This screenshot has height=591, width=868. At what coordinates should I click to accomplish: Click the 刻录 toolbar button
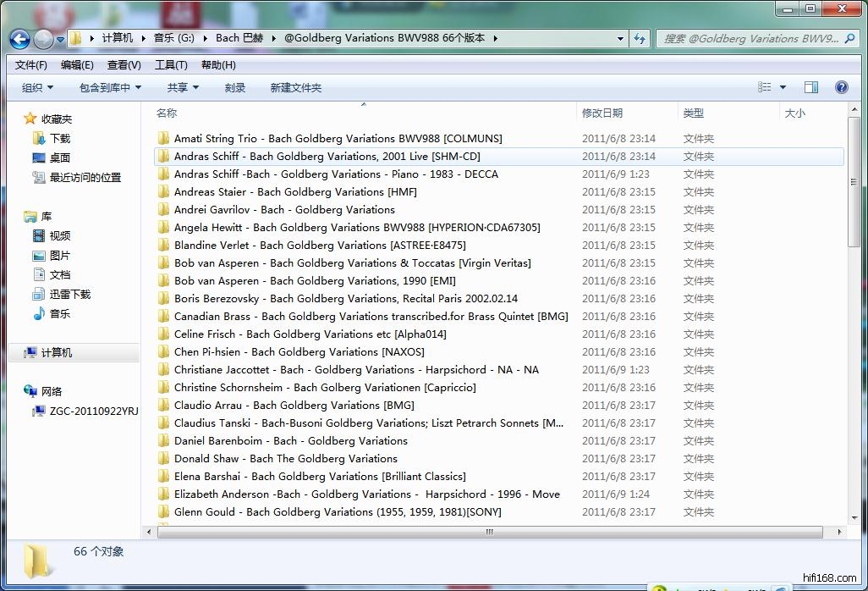(235, 87)
